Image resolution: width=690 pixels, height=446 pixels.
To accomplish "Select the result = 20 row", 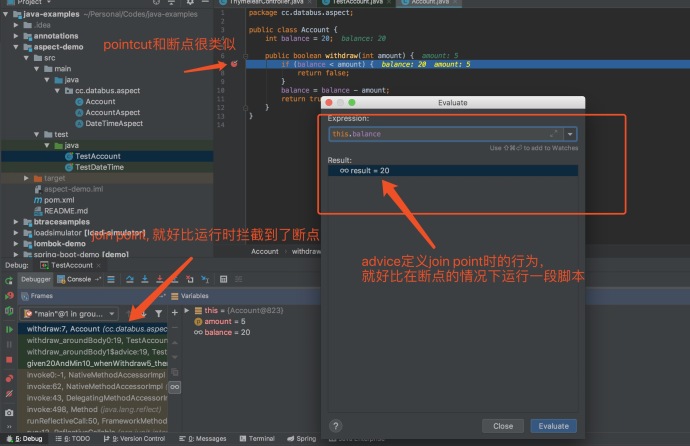I will [453, 171].
